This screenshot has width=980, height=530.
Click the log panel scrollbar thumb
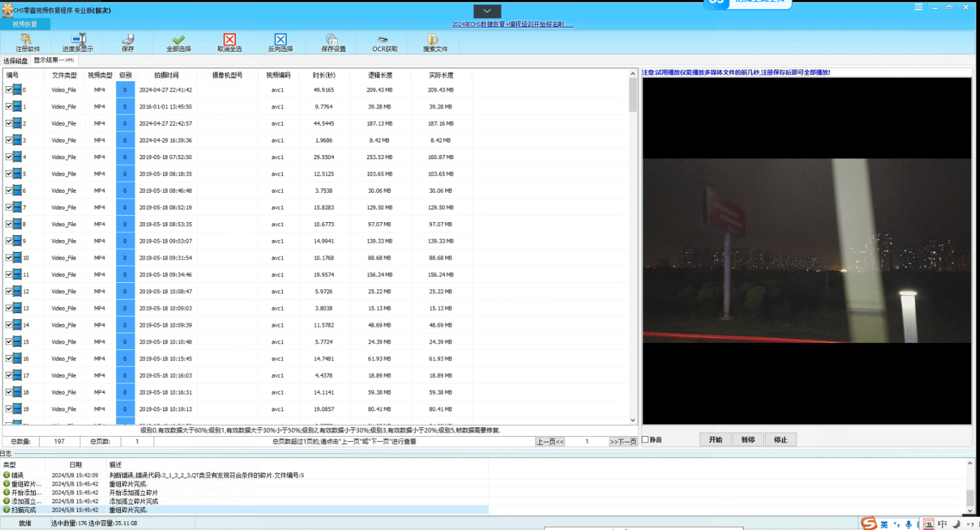pyautogui.click(x=970, y=497)
